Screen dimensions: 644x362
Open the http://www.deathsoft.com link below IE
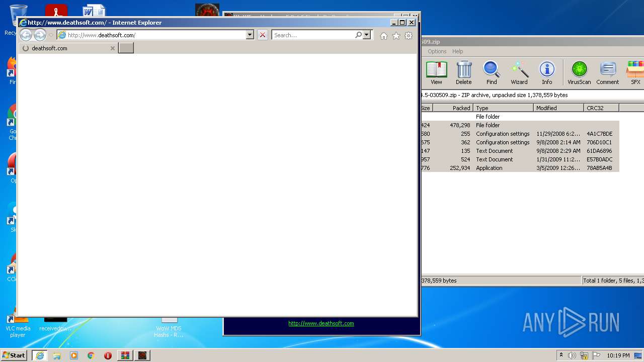(x=321, y=323)
